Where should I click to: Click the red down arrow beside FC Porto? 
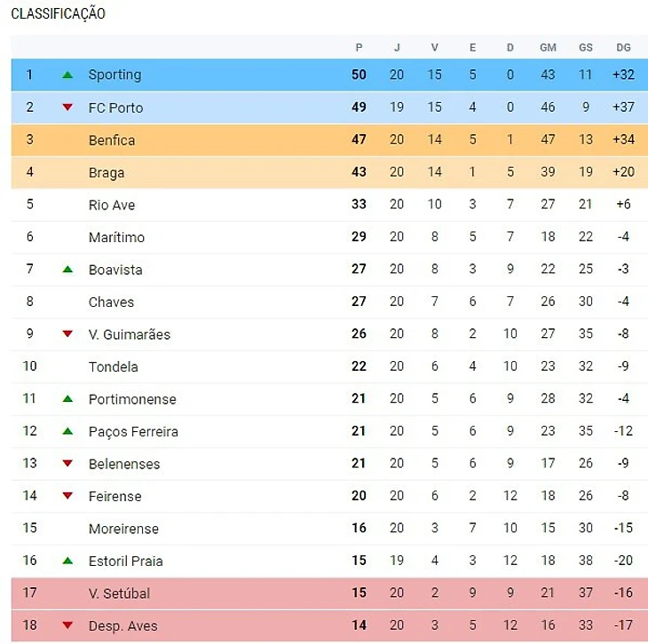click(67, 107)
